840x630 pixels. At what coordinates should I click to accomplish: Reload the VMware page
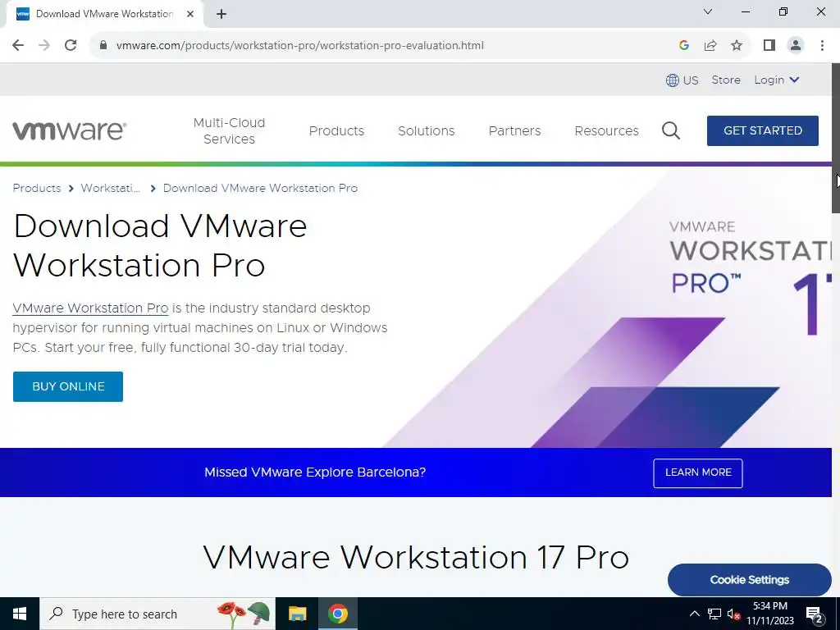(71, 46)
